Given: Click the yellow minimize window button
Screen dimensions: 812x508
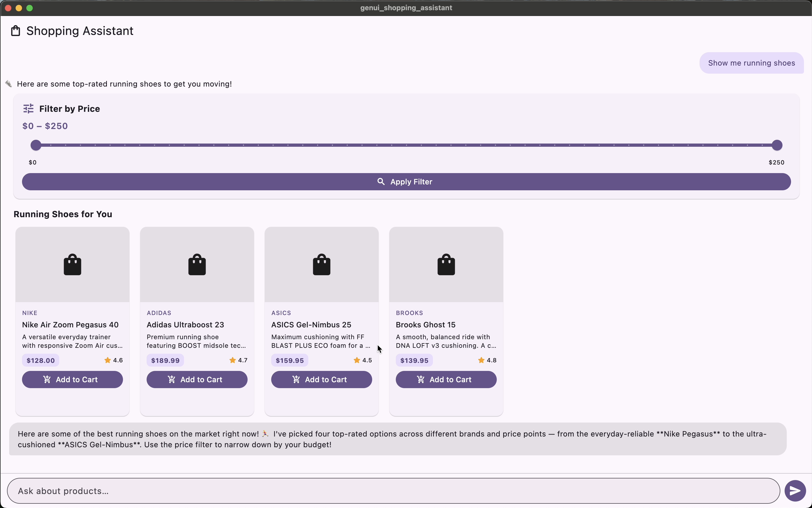Looking at the screenshot, I should 19,8.
